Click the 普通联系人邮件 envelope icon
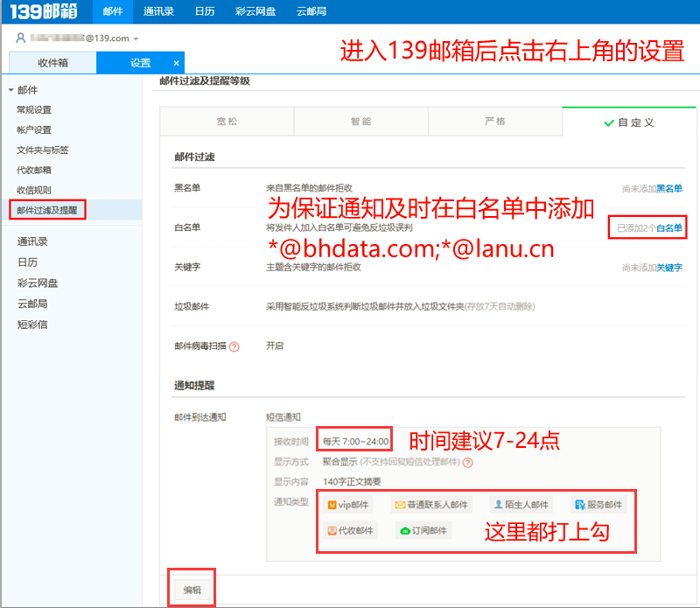 tap(399, 505)
